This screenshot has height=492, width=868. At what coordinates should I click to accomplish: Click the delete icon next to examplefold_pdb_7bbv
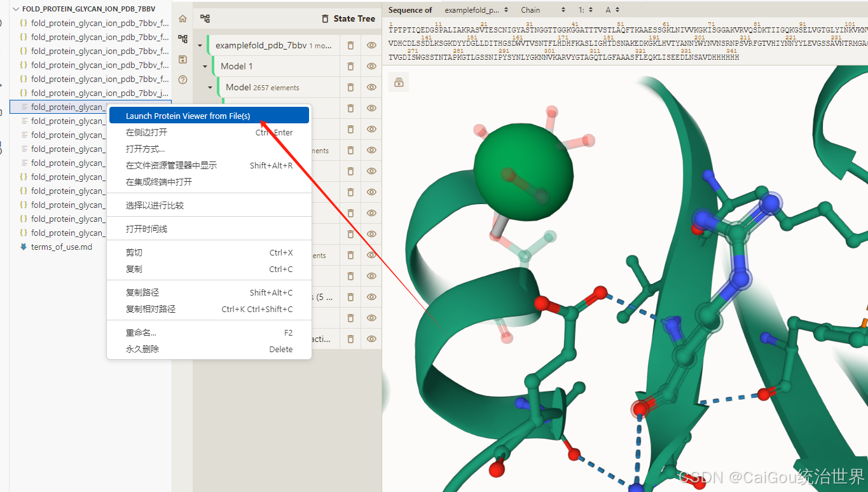tap(350, 44)
